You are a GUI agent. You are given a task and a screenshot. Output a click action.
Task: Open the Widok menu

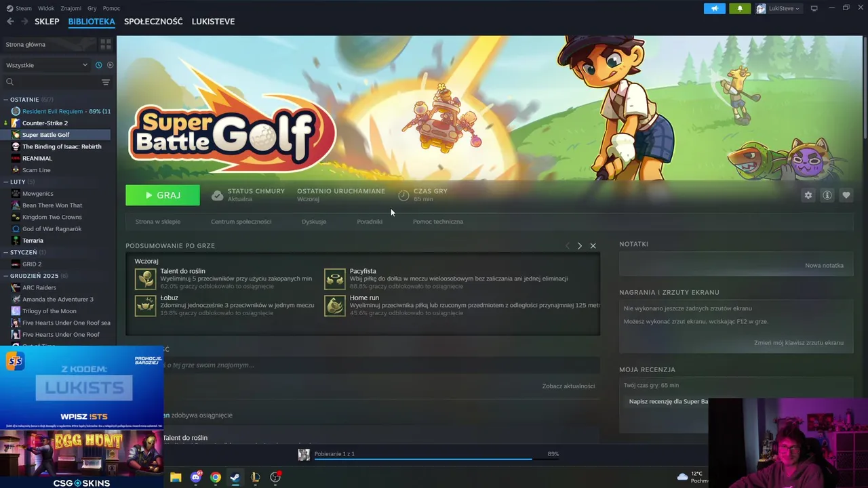(x=46, y=8)
